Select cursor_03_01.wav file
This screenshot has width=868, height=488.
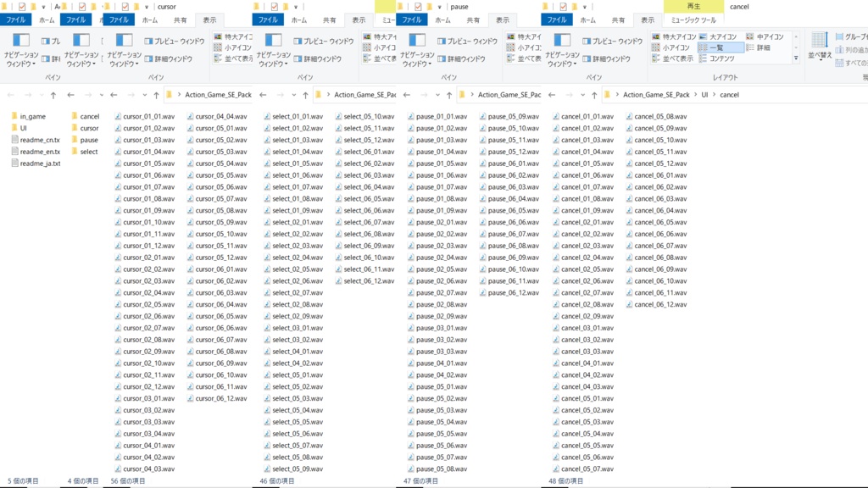144,398
